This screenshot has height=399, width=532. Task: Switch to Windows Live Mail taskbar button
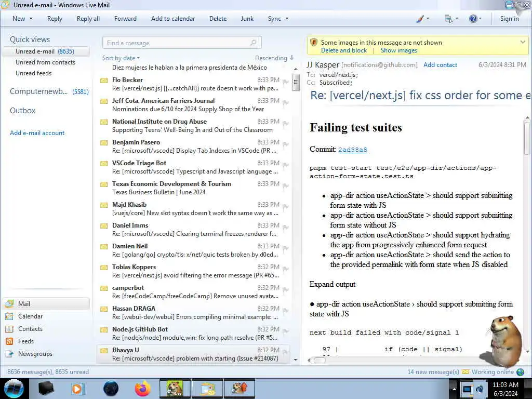pos(208,389)
